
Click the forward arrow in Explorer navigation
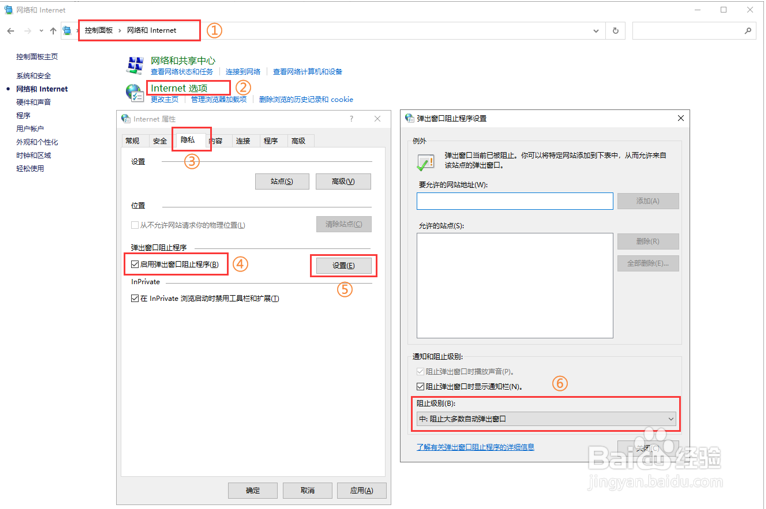click(x=27, y=31)
